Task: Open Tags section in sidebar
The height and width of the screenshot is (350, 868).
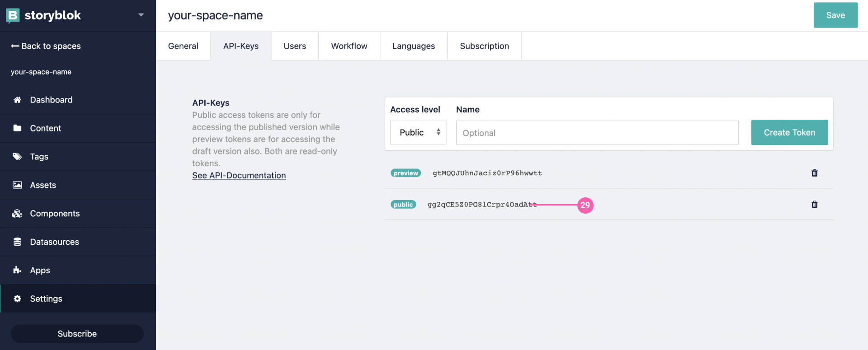Action: pos(78,157)
